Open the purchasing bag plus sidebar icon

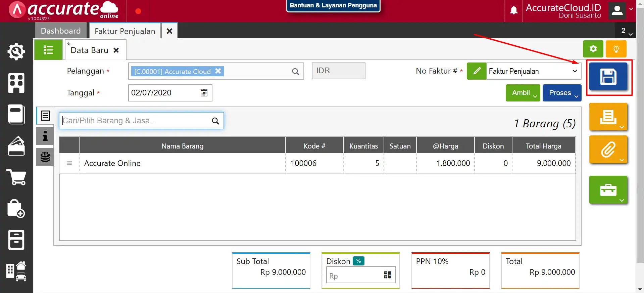[x=16, y=208]
